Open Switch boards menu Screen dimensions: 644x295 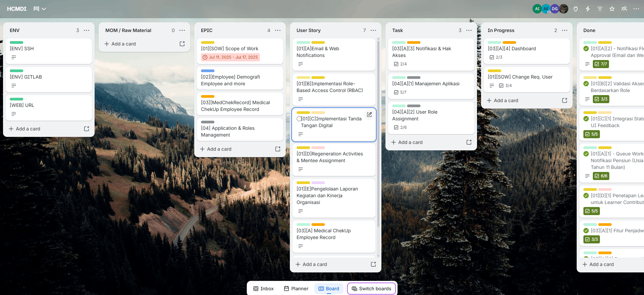[371, 289]
